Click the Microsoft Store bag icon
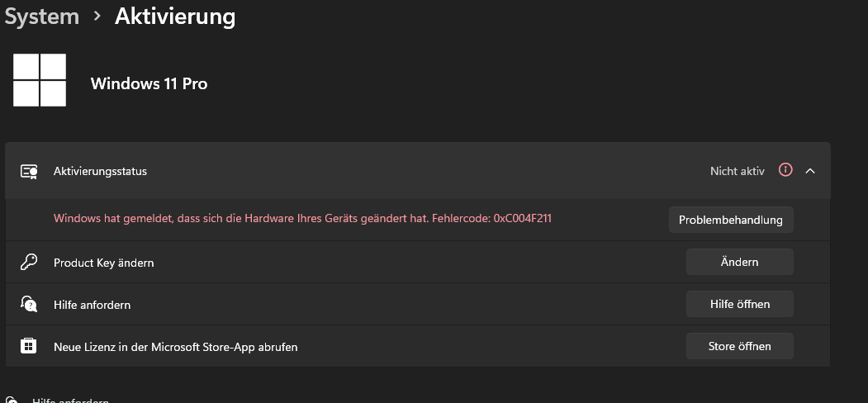 (x=29, y=347)
